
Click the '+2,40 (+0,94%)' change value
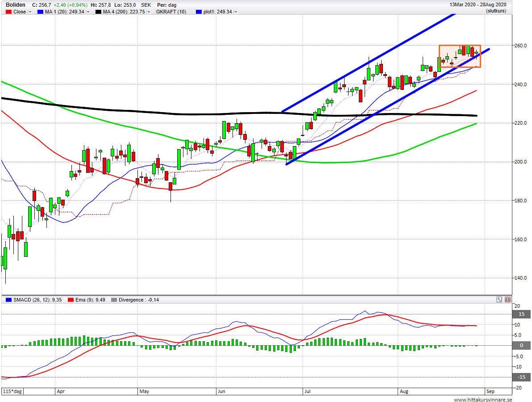[x=70, y=5]
